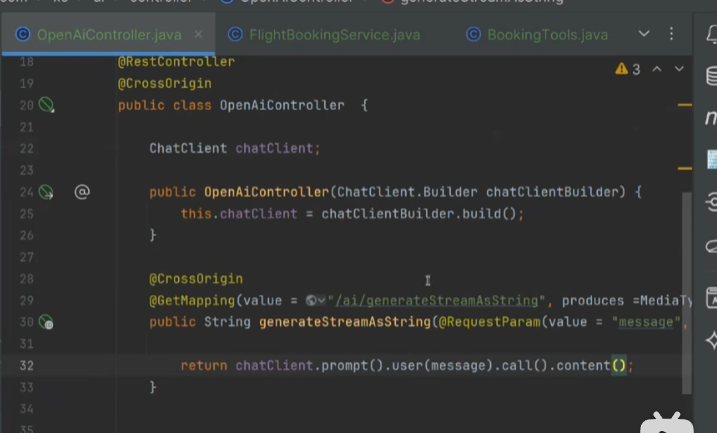Click the prompt() call on line 32
This screenshot has width=717, height=433.
tap(352, 366)
